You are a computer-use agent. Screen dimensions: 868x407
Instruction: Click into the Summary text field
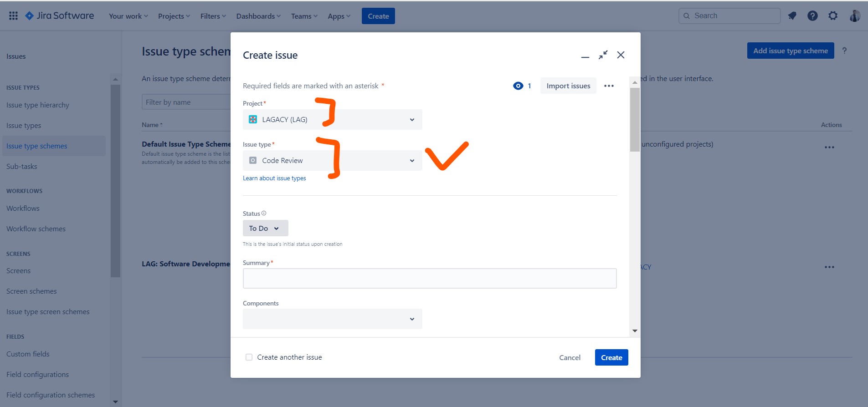(429, 279)
